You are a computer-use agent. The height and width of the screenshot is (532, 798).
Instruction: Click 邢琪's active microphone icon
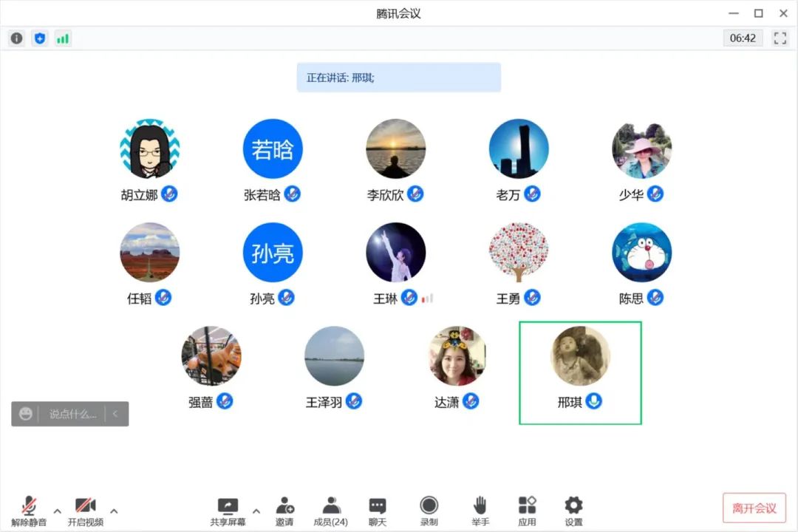[594, 401]
